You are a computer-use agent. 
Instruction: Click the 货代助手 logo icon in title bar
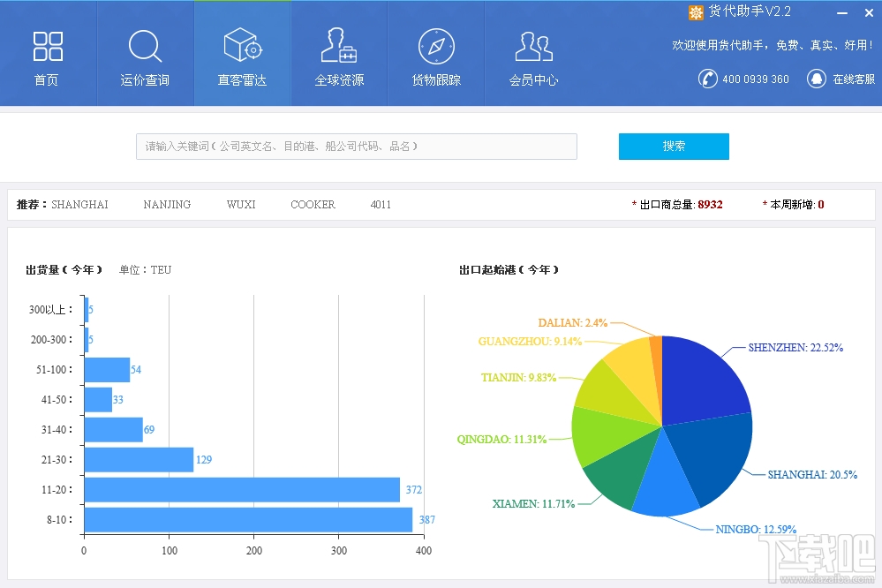(x=696, y=12)
